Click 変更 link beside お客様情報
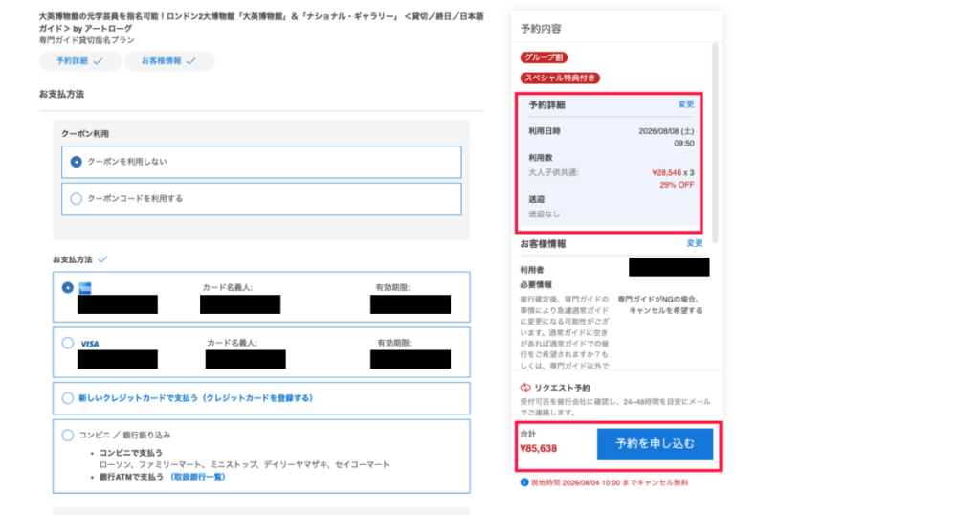 pyautogui.click(x=695, y=243)
